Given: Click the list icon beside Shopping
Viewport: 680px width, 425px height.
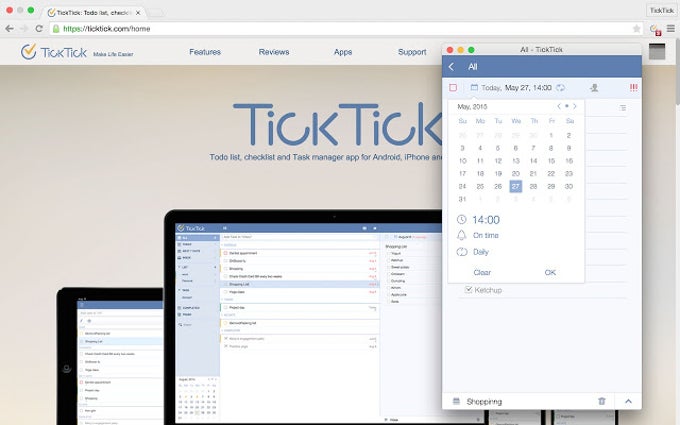Looking at the screenshot, I should pos(456,401).
